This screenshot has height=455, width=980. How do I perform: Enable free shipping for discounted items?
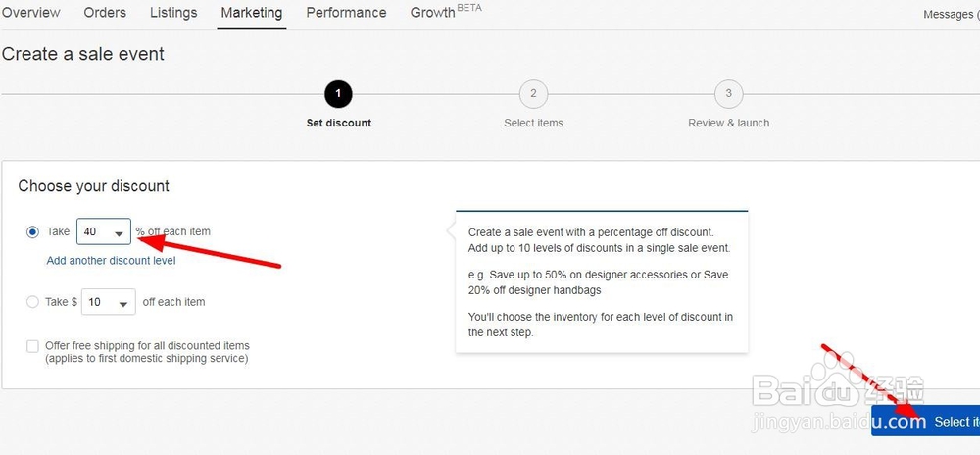pyautogui.click(x=33, y=346)
